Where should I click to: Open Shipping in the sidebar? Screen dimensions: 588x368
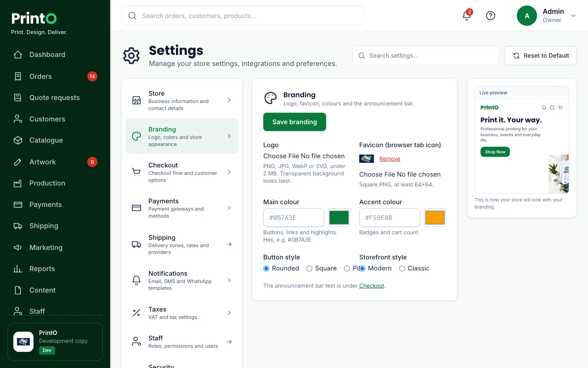coord(55,226)
